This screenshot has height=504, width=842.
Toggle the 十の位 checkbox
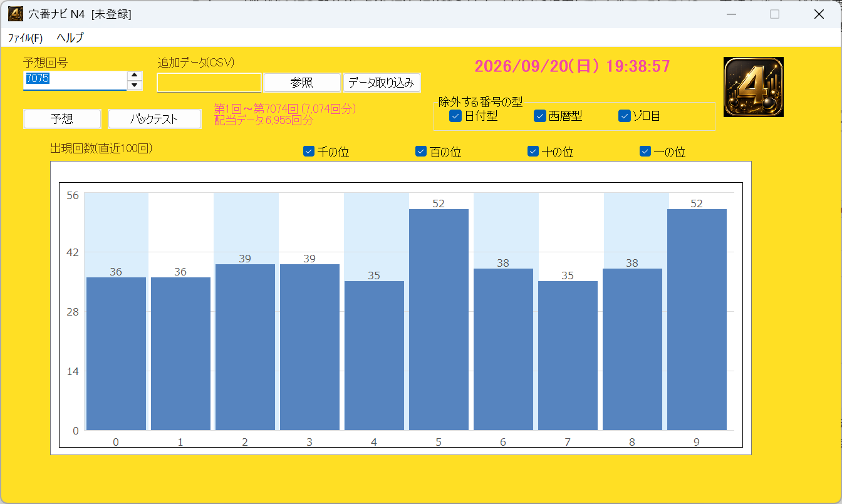[533, 152]
